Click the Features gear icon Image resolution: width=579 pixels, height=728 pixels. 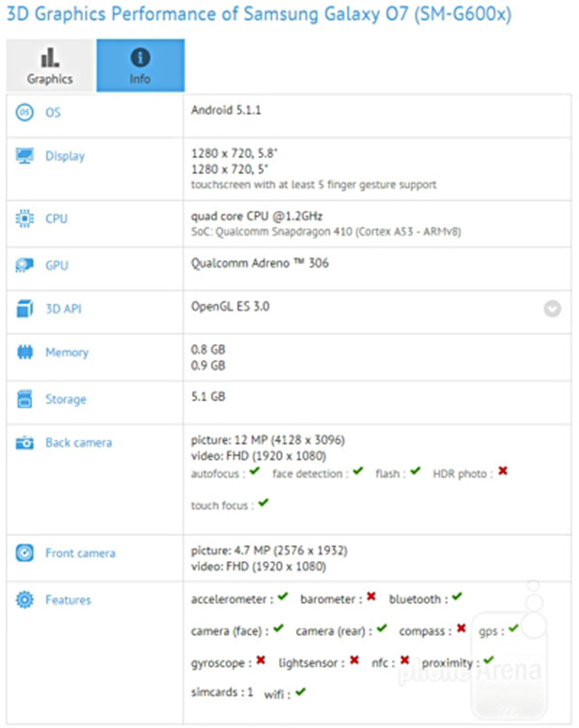tap(25, 600)
